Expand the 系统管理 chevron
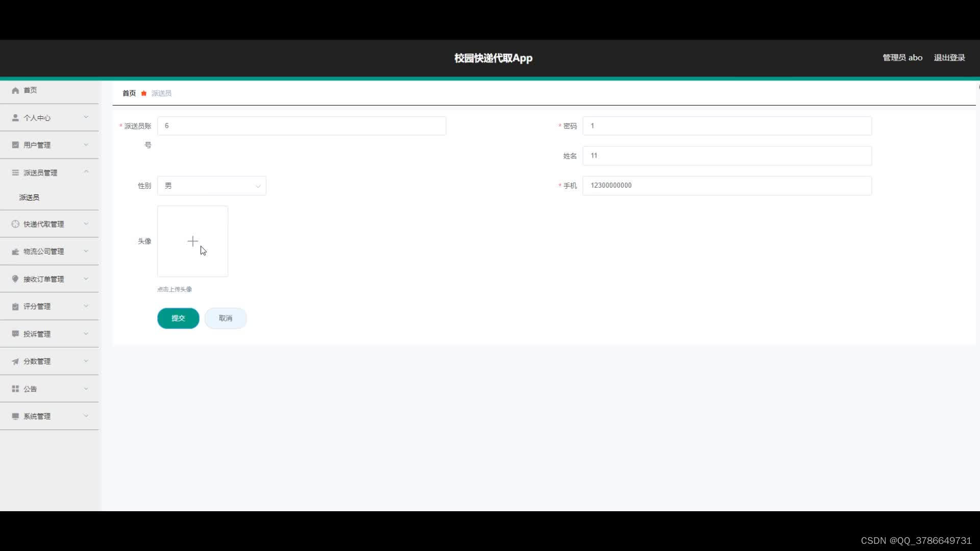 coord(86,416)
